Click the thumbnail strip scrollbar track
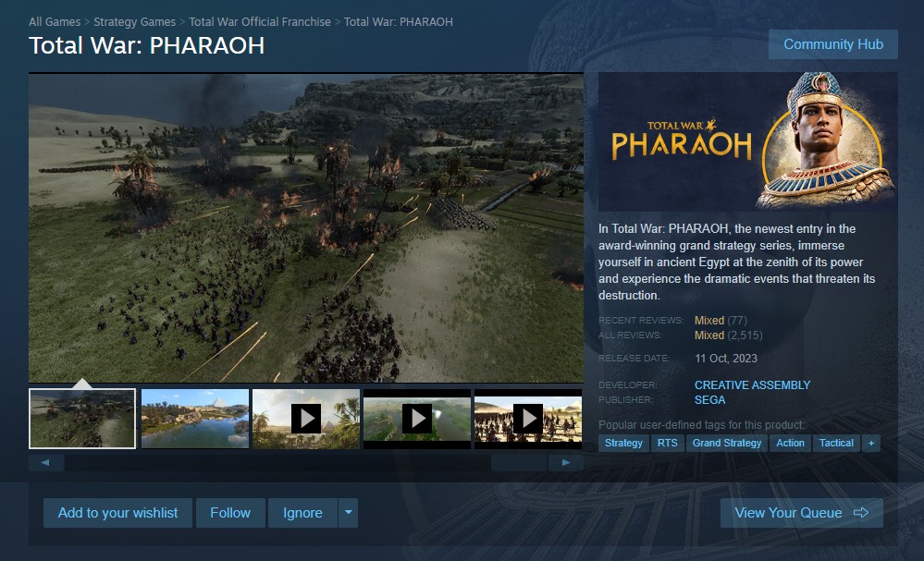The image size is (924, 561). (277, 463)
